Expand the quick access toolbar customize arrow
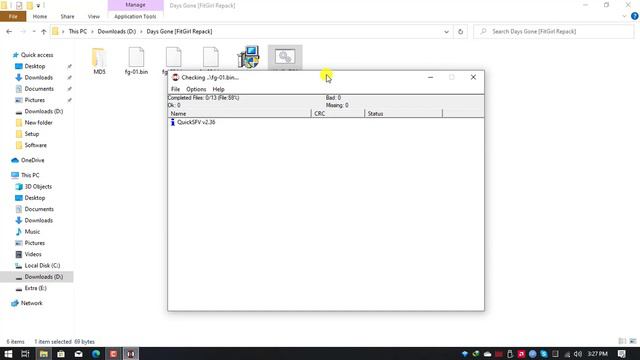Screen dimensions: 640x360 click(x=38, y=5)
